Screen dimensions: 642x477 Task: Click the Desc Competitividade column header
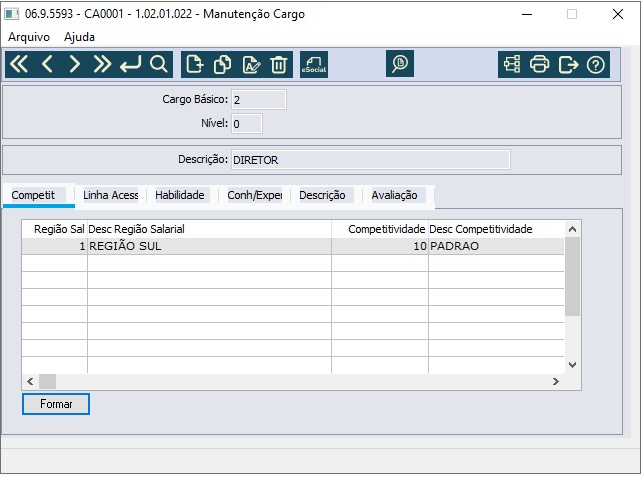(496, 229)
